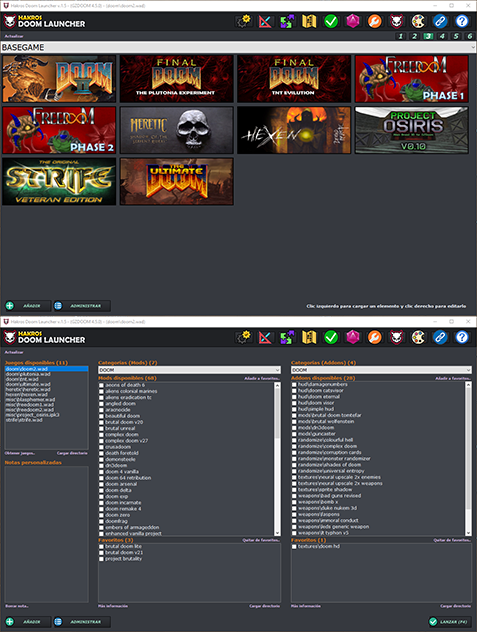
Task: Load the Strife Veteran Edition thumbnail
Action: coord(59,181)
